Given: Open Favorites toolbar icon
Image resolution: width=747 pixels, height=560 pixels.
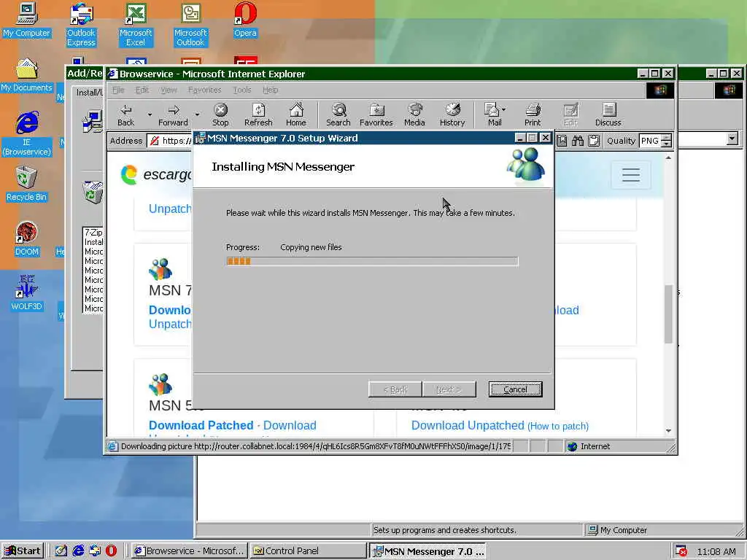Looking at the screenshot, I should coord(376,115).
